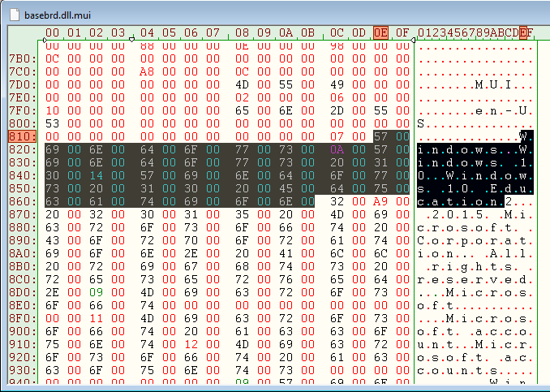
Task: Click byte 4D in row 7D0
Action: (x=242, y=84)
